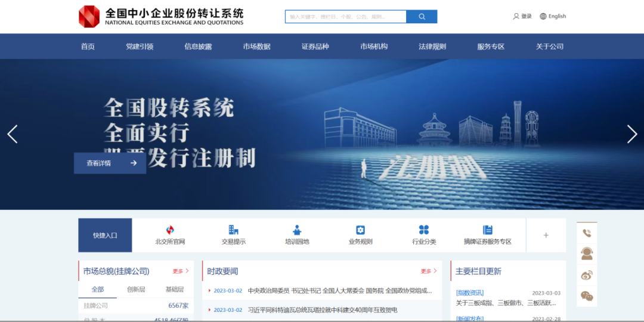Screen dimensions: 644x322
Task: Click the search magnifier button
Action: pos(422,17)
